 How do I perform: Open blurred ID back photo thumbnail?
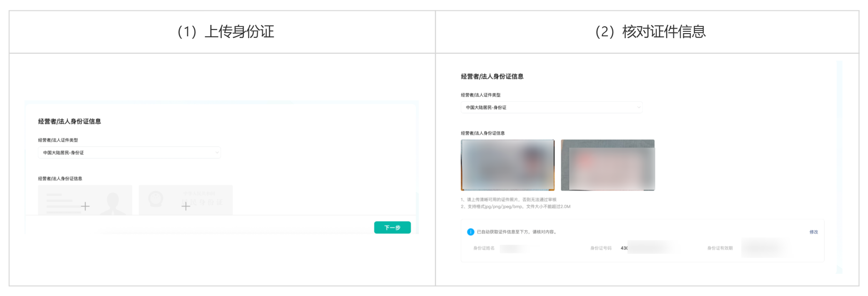tap(608, 165)
